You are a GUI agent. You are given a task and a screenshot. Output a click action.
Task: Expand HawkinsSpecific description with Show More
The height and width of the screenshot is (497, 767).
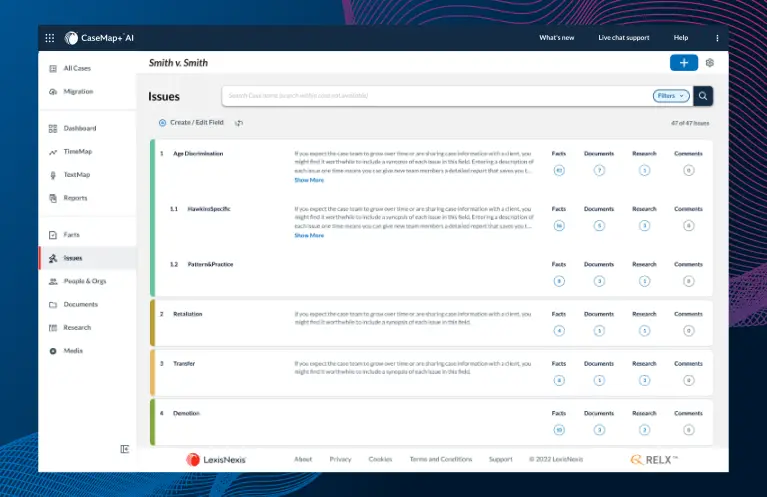pos(309,235)
